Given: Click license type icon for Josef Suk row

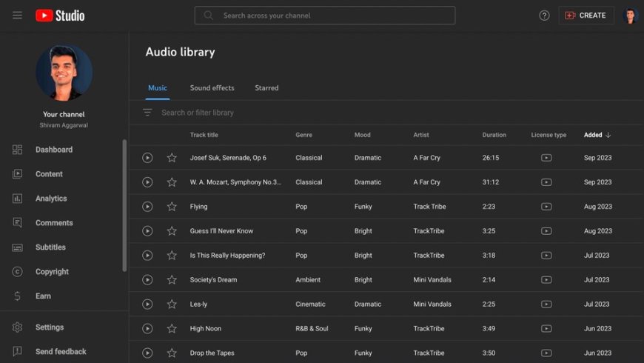Looking at the screenshot, I should [546, 158].
